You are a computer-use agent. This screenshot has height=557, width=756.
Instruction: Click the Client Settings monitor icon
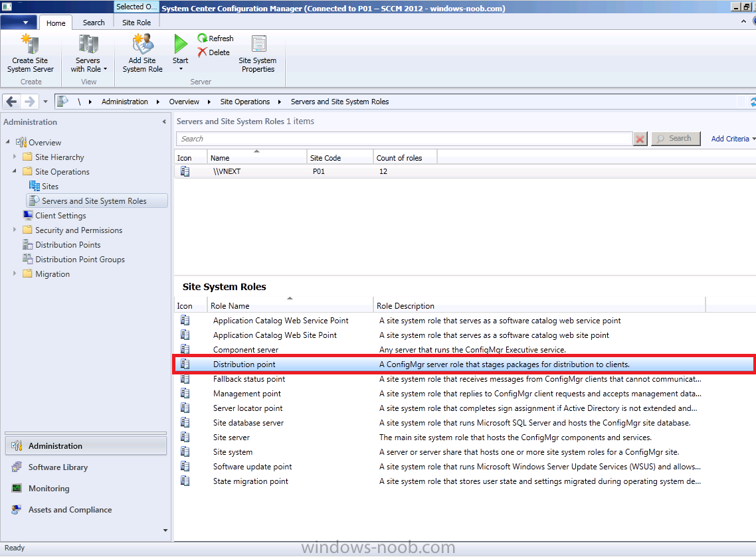click(x=28, y=215)
